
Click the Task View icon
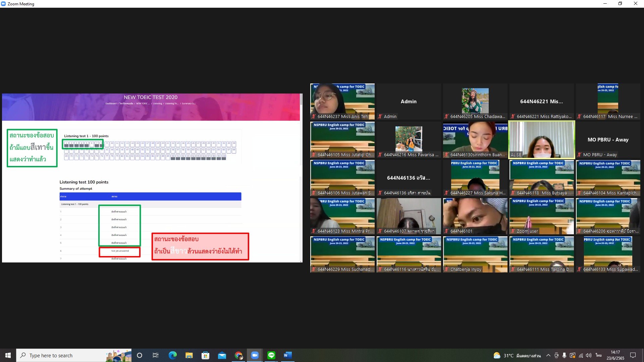[x=156, y=355]
